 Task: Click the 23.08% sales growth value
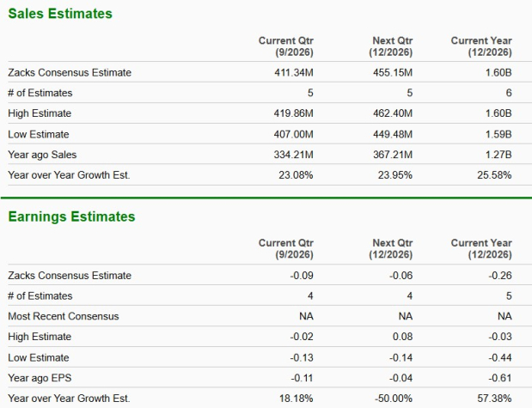[296, 175]
